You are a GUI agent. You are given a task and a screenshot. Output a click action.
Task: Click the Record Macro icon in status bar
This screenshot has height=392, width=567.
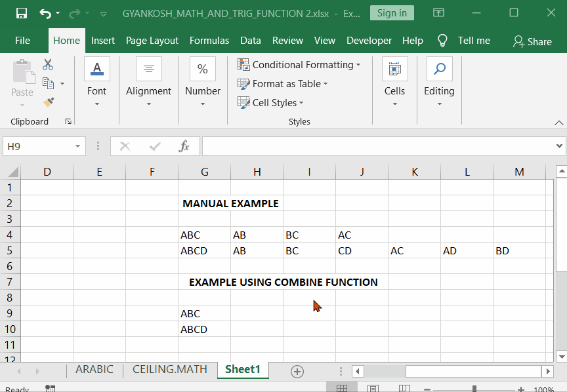pyautogui.click(x=50, y=388)
